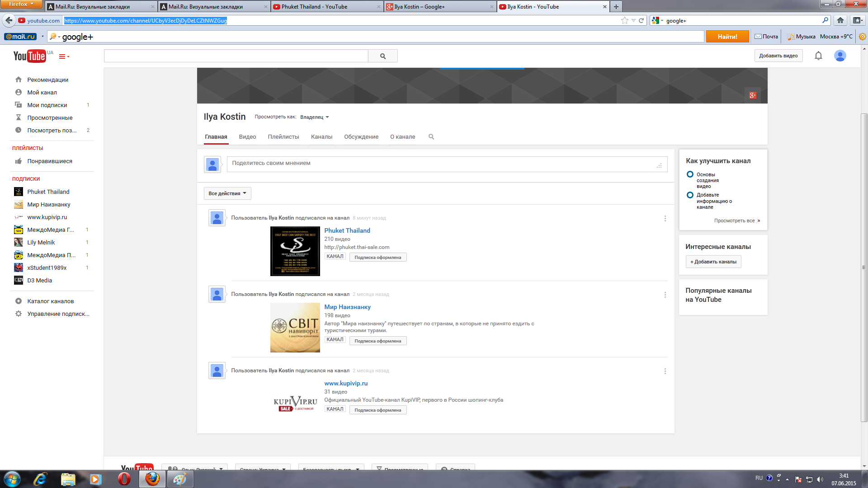Click the Firefox home icon
Viewport: 868px width, 488px height.
[x=840, y=20]
